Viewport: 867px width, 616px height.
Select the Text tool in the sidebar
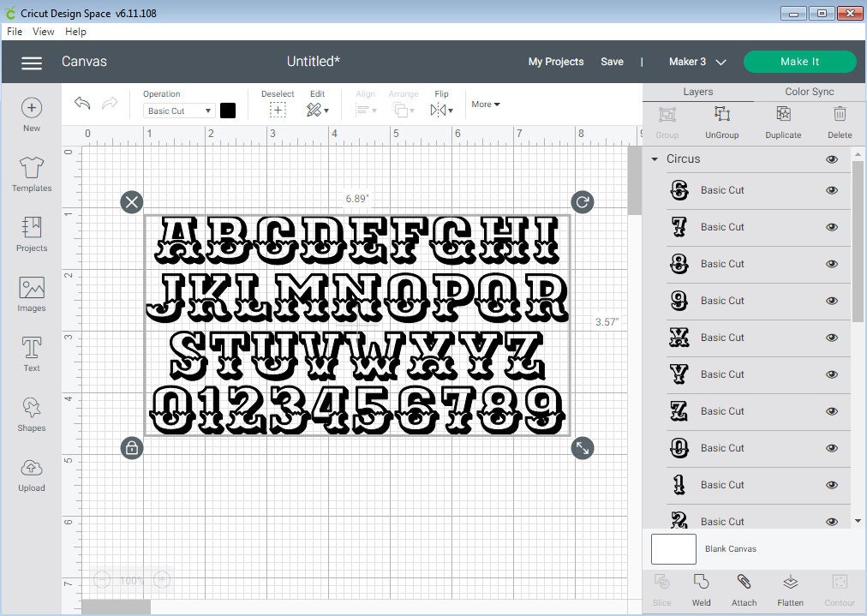point(31,351)
